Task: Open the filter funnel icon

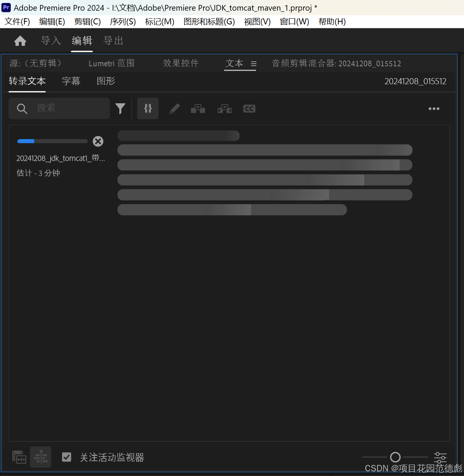Action: pyautogui.click(x=120, y=109)
